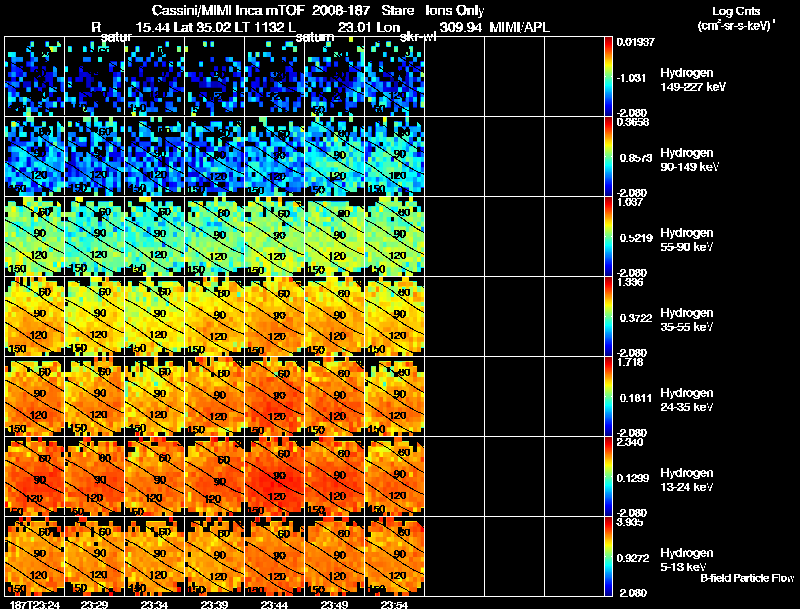The height and width of the screenshot is (609, 800).
Task: Click the "Hydrogen 5-13 keV" row label
Action: 687,560
